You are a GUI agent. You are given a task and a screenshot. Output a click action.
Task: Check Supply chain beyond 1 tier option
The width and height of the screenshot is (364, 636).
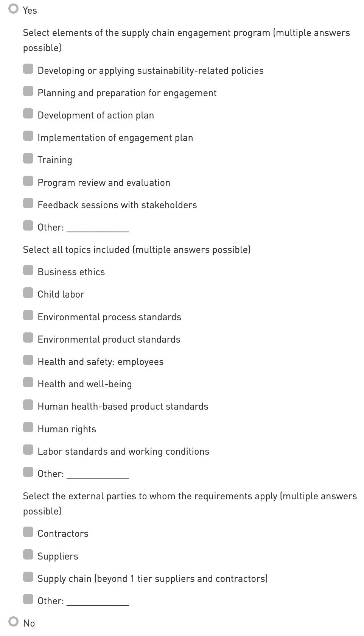(28, 577)
